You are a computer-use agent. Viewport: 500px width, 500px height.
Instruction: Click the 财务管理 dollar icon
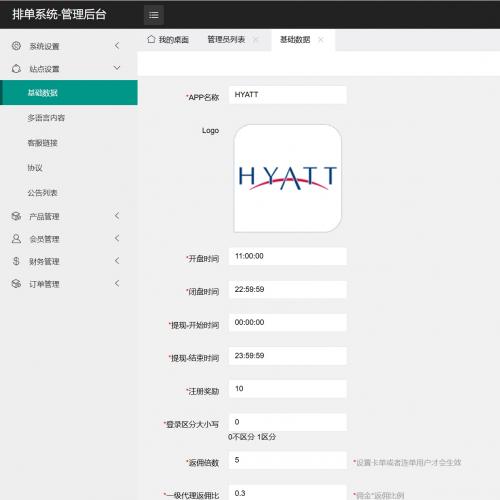pos(16,261)
